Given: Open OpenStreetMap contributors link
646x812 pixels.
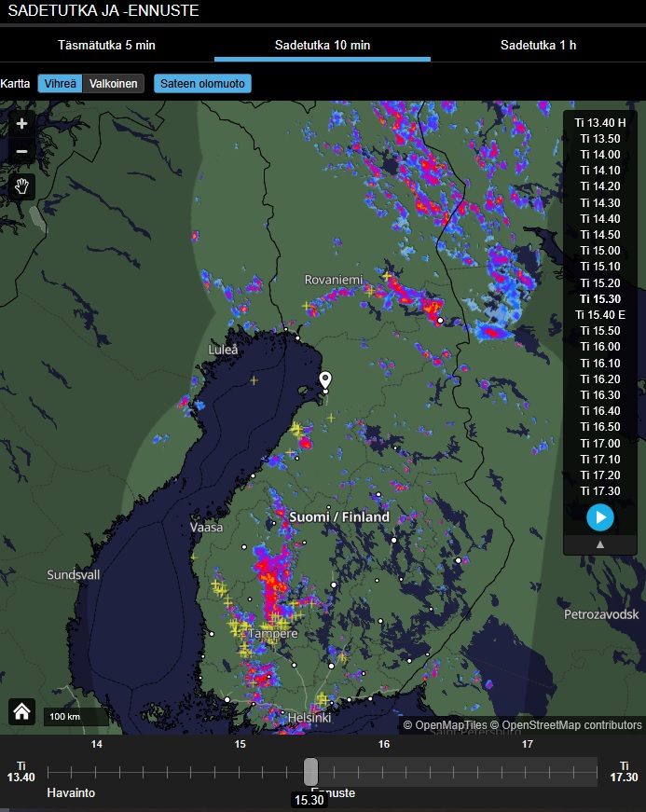Looking at the screenshot, I should 566,725.
